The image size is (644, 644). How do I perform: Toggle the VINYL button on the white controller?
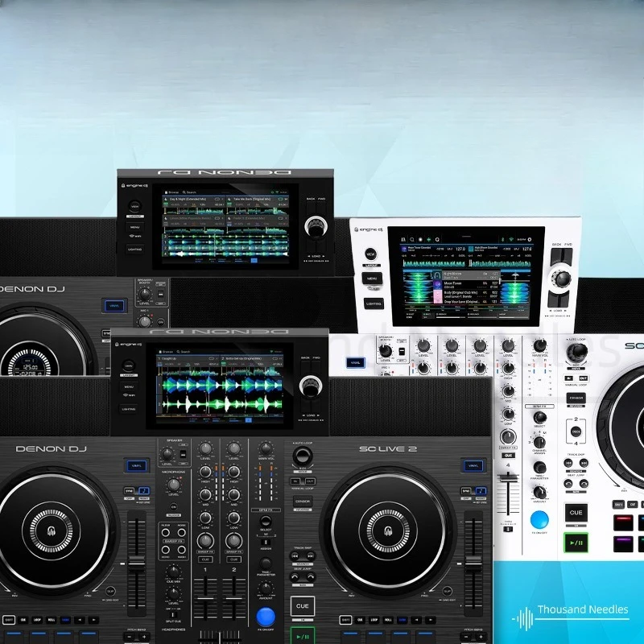(x=356, y=363)
